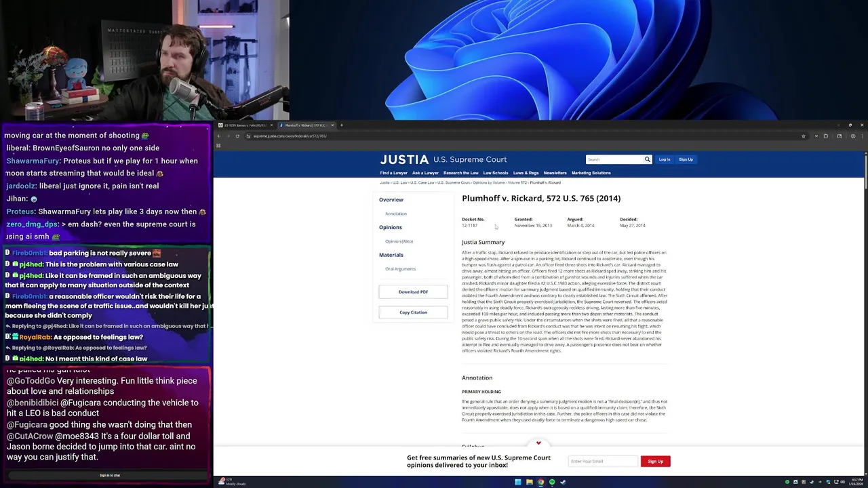Image resolution: width=868 pixels, height=488 pixels.
Task: Click the weather widget on the taskbar
Action: (x=233, y=482)
